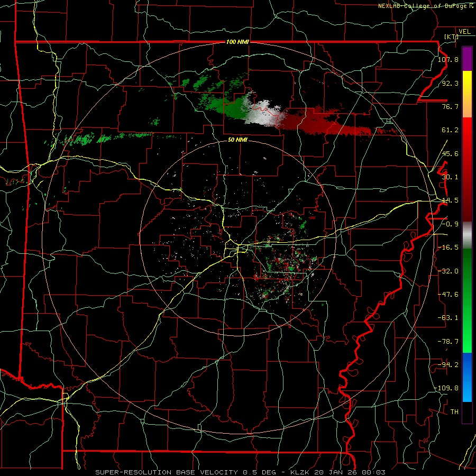This screenshot has height=476, width=476.
Task: Click the -32.0 legend value
Action: (x=448, y=271)
